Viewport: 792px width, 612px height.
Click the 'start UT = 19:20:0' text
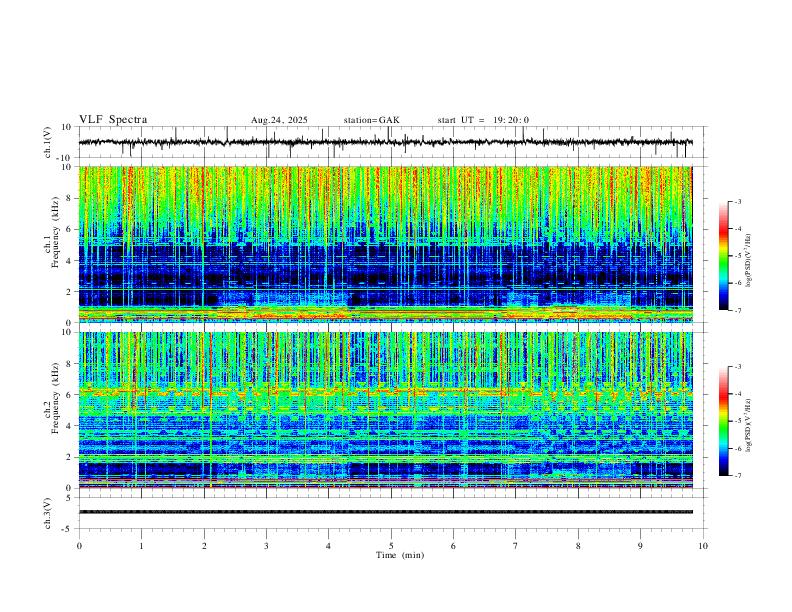[483, 120]
